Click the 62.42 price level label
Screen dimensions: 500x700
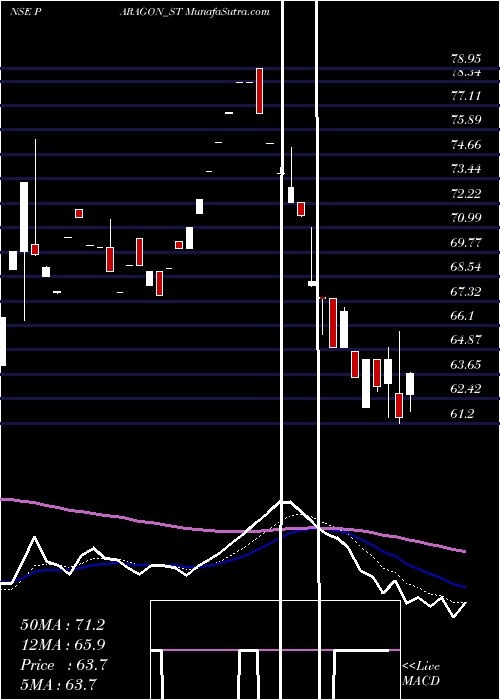(466, 389)
